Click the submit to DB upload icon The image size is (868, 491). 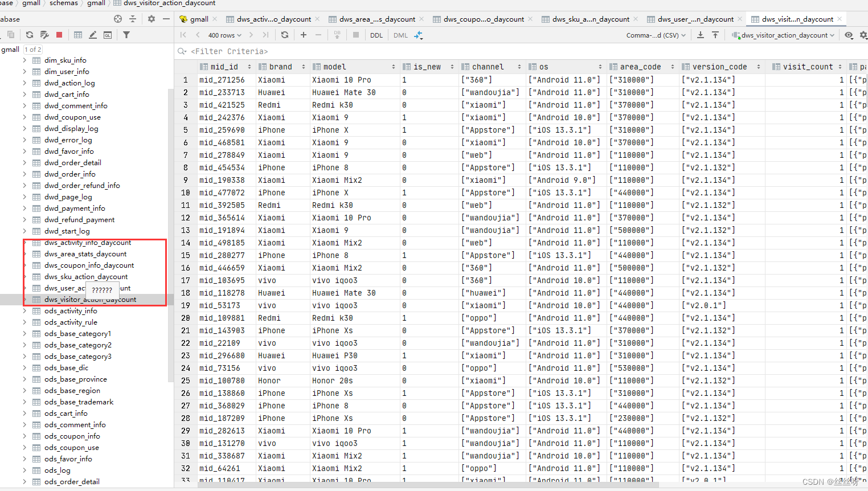click(337, 35)
